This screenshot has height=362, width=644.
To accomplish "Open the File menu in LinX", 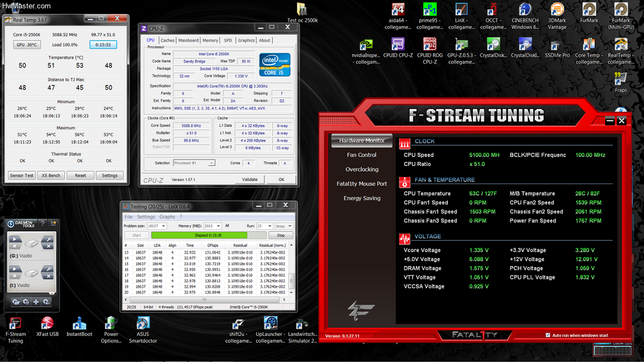I will [x=129, y=217].
